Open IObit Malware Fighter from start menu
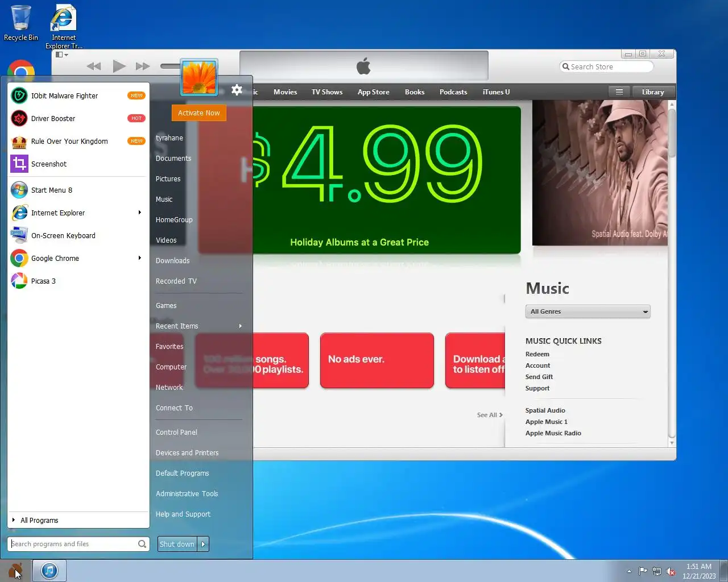728x582 pixels. [x=78, y=95]
